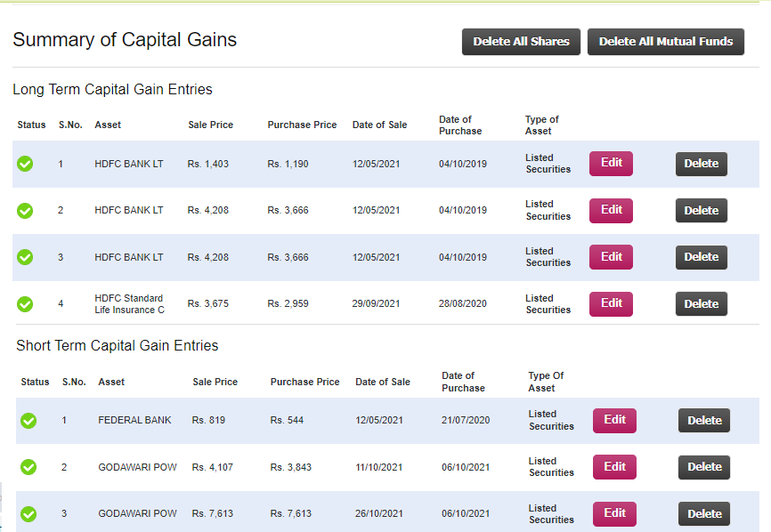The image size is (771, 532).
Task: Edit long term entry 3 for HDFC BANK
Action: (611, 256)
